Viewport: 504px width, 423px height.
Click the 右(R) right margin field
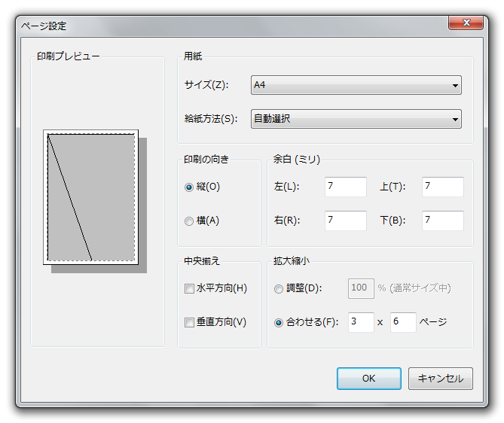tap(345, 221)
